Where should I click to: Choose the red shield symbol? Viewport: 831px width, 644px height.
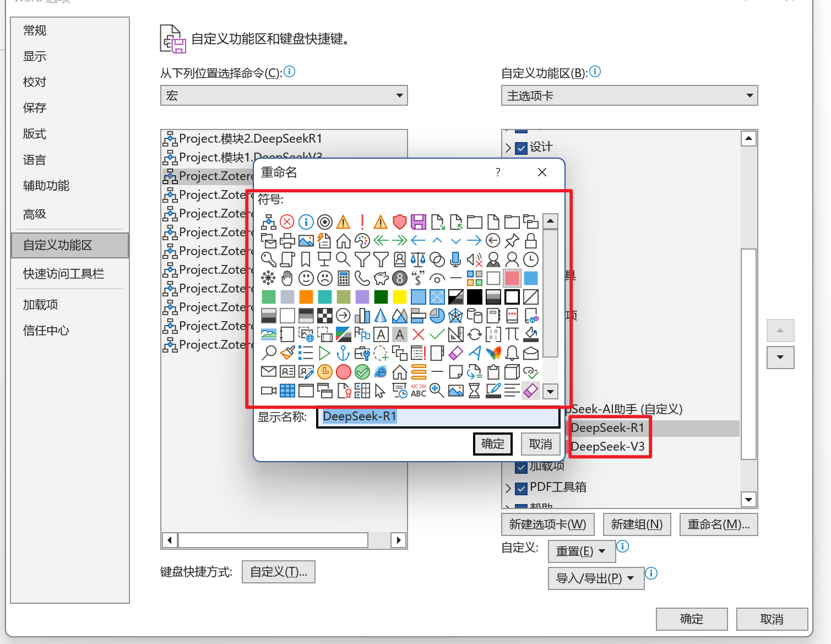pos(399,222)
